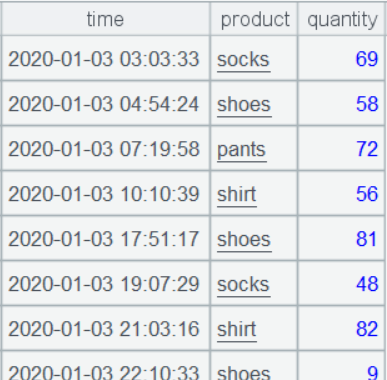The width and height of the screenshot is (387, 380).
Task: Select quantity cell showing 58
Action: [342, 103]
